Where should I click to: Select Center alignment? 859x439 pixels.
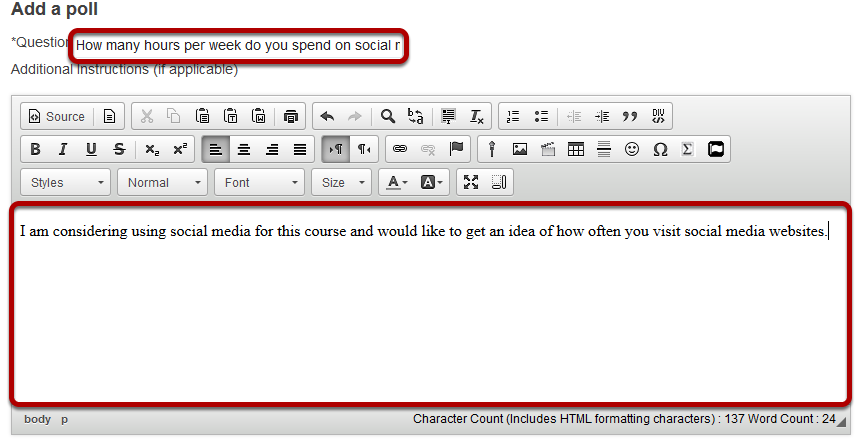(x=244, y=149)
